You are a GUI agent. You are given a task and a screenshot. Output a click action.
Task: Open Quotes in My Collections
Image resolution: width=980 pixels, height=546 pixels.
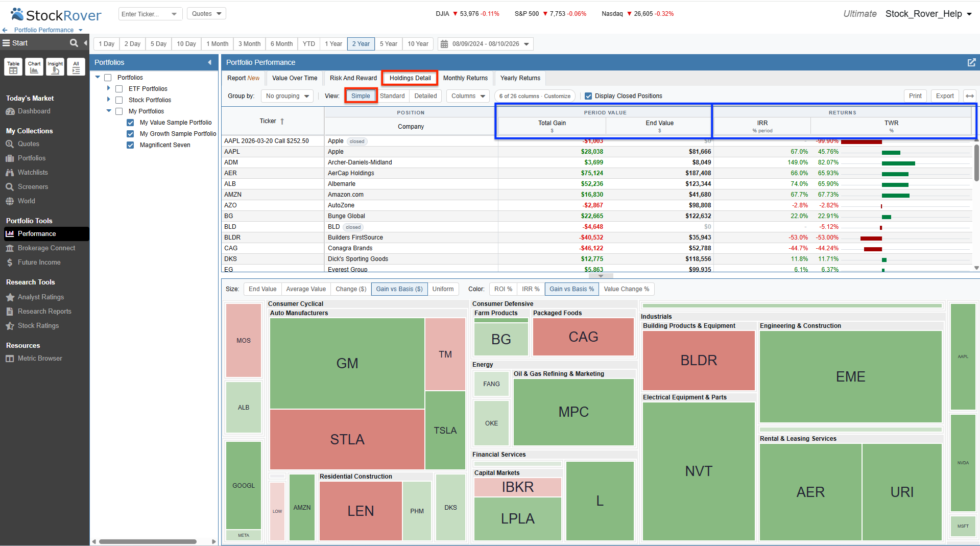pos(28,144)
